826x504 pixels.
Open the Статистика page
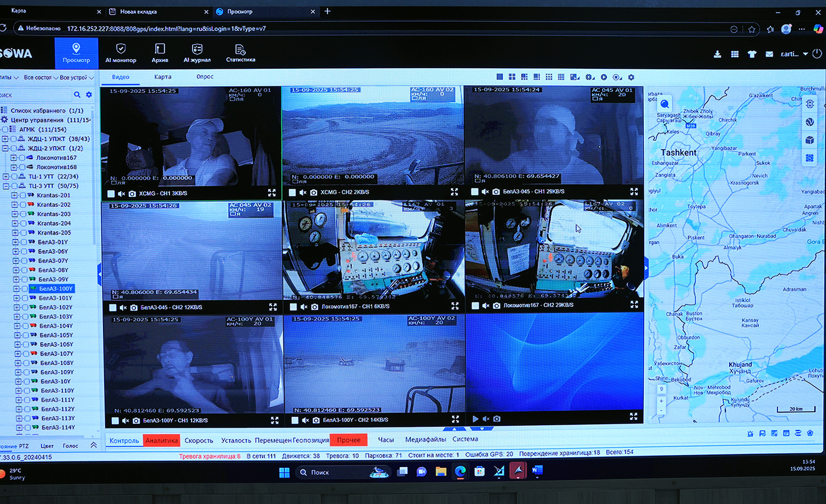pyautogui.click(x=240, y=53)
